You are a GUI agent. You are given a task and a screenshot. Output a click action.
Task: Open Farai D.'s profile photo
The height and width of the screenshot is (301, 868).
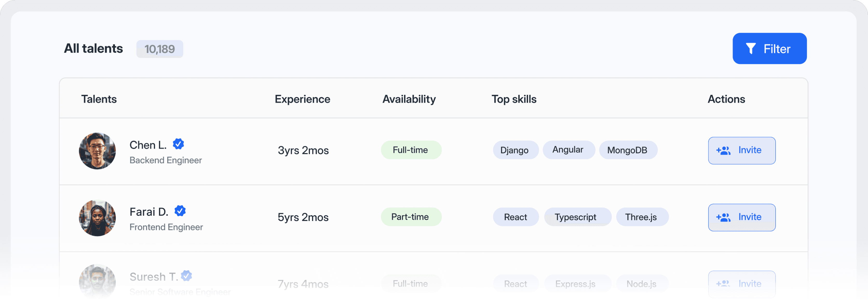97,218
